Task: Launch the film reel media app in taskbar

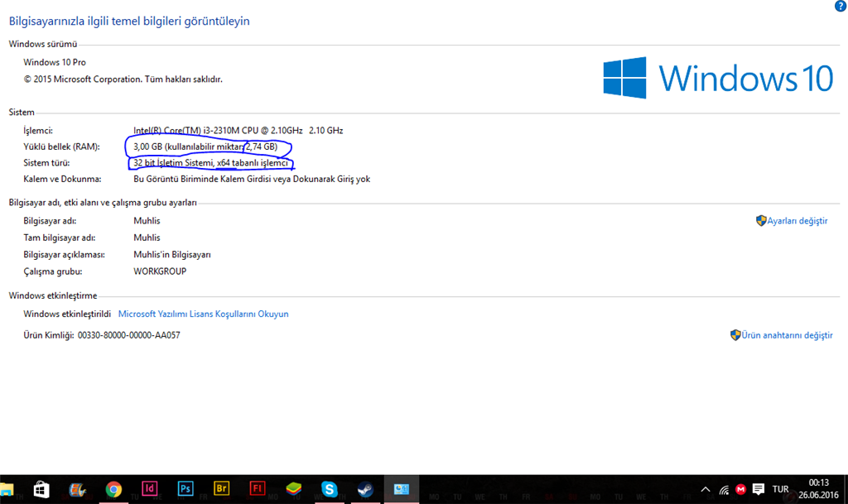Action: [77, 489]
